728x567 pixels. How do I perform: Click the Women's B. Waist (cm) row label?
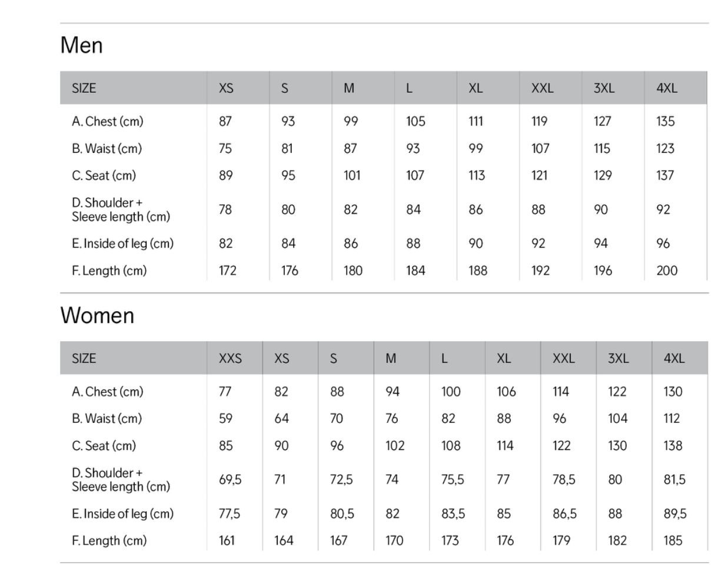click(x=107, y=419)
